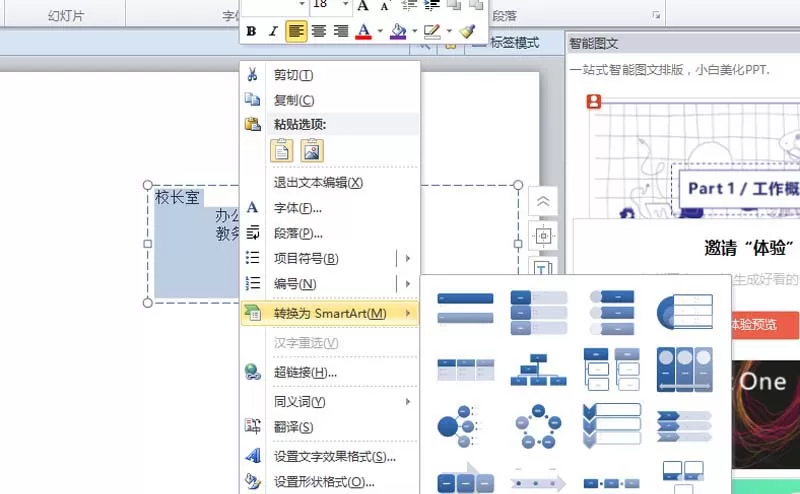Image resolution: width=800 pixels, height=494 pixels.
Task: Select pie-and-list SmartArt layout
Action: pos(685,312)
